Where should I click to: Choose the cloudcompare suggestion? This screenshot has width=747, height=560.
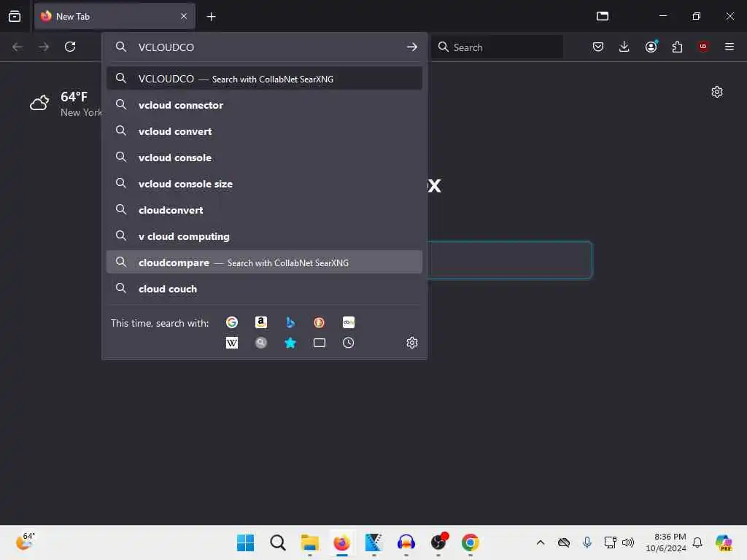coord(264,262)
